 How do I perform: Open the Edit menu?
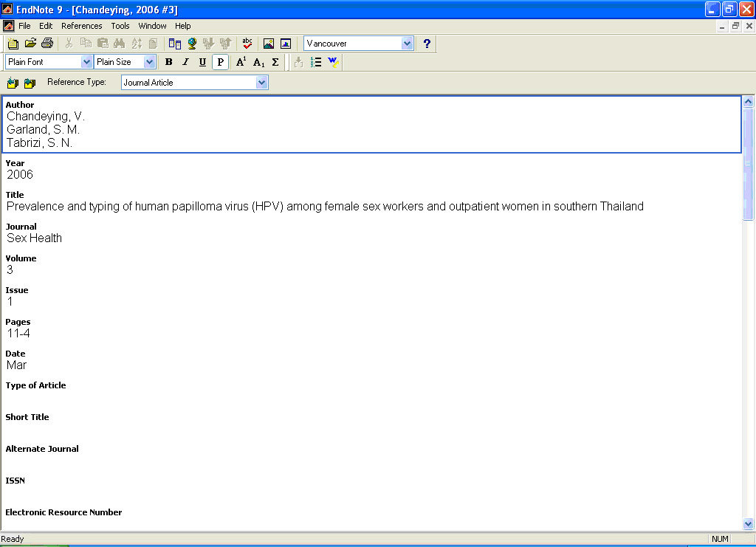point(46,26)
